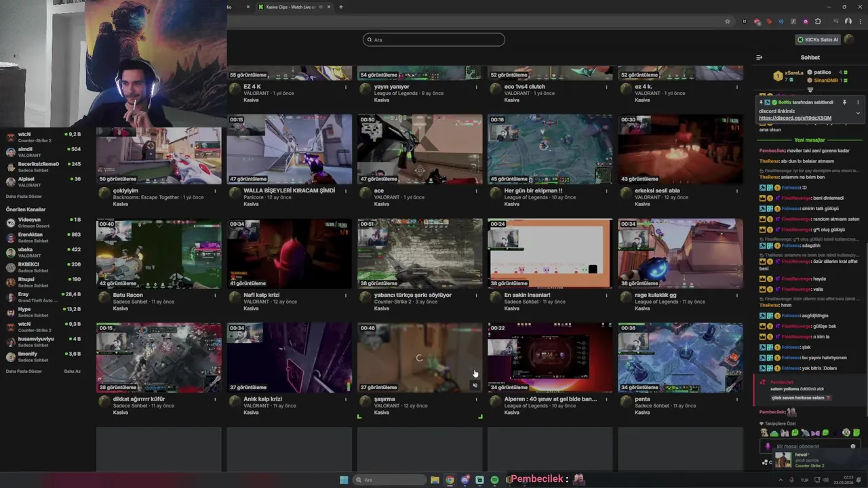This screenshot has height=488, width=868.
Task: Open the three-dot menu for clip şaşırma
Action: (476, 400)
